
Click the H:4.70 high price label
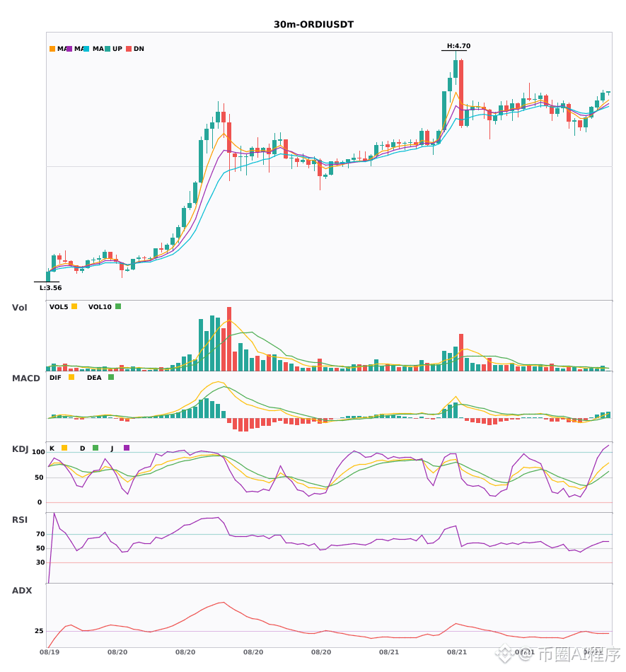click(458, 46)
